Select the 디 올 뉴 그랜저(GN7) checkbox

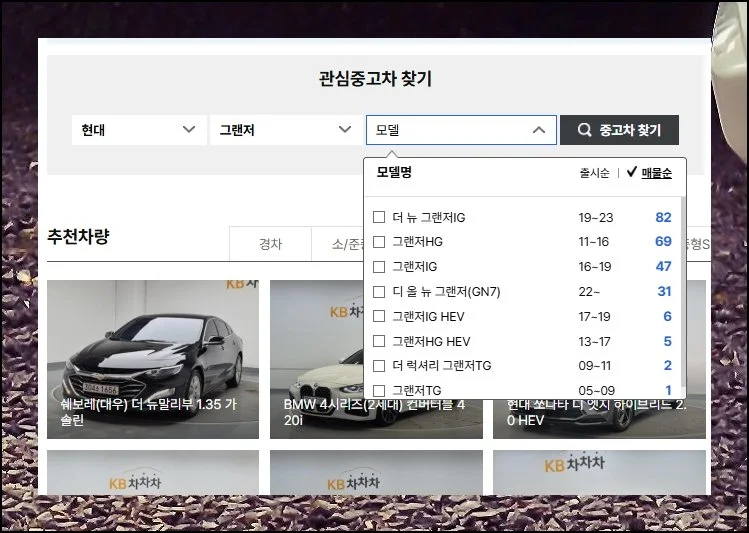tap(379, 292)
